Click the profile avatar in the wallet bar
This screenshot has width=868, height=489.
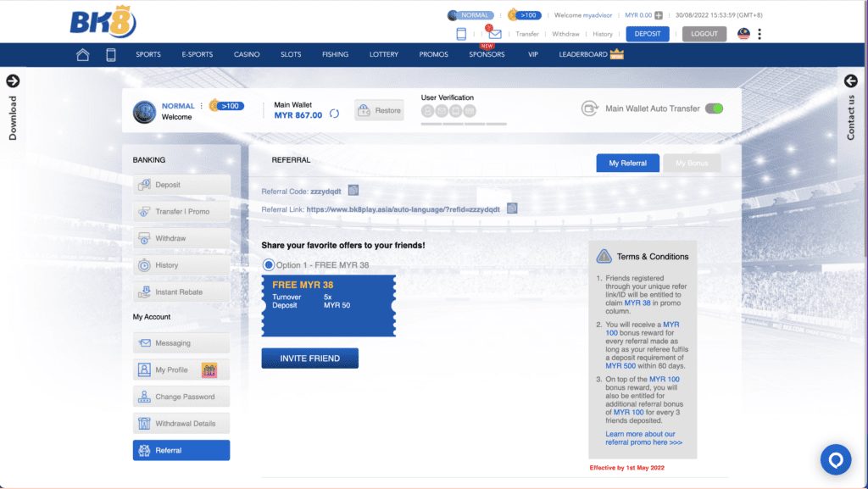pyautogui.click(x=144, y=112)
